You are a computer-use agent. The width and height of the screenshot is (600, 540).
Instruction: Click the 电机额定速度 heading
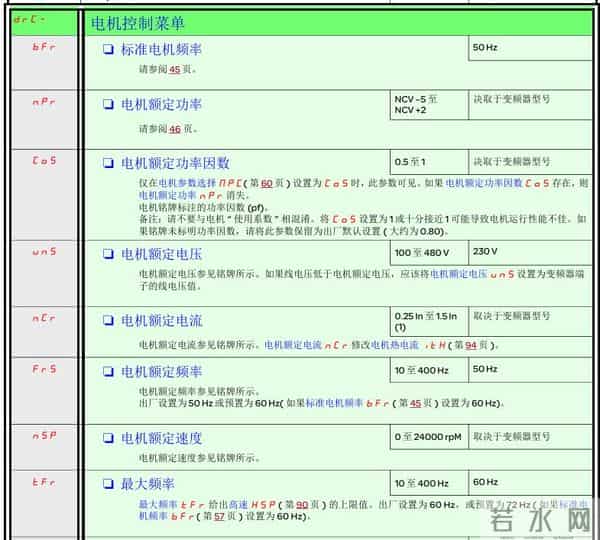tap(161, 438)
